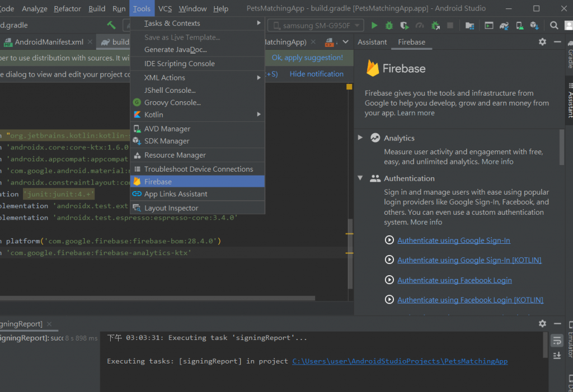
Task: Run the app with the green play icon
Action: pyautogui.click(x=374, y=26)
